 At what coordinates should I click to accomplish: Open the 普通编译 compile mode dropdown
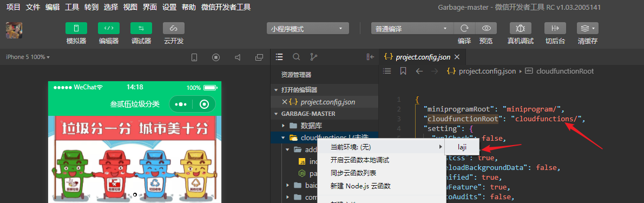pyautogui.click(x=412, y=29)
